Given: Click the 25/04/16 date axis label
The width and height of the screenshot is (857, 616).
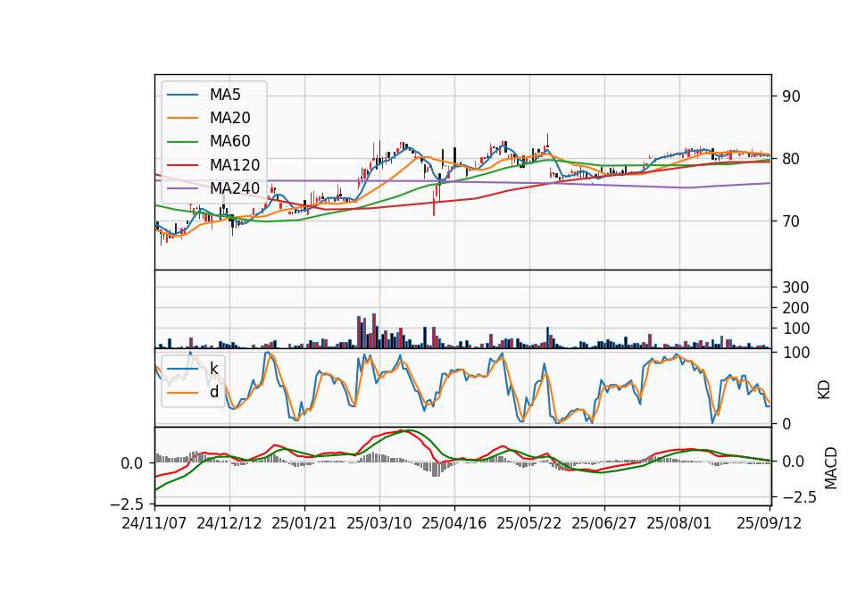Looking at the screenshot, I should click(453, 523).
